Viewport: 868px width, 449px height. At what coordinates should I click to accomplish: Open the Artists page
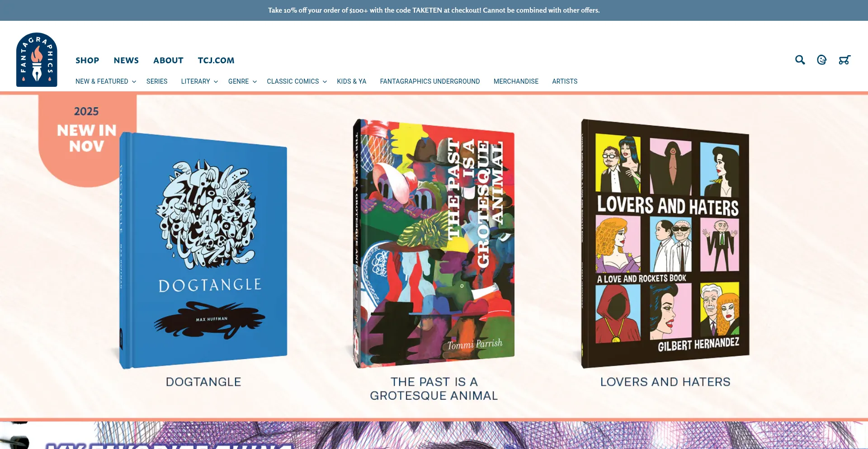[x=565, y=81]
